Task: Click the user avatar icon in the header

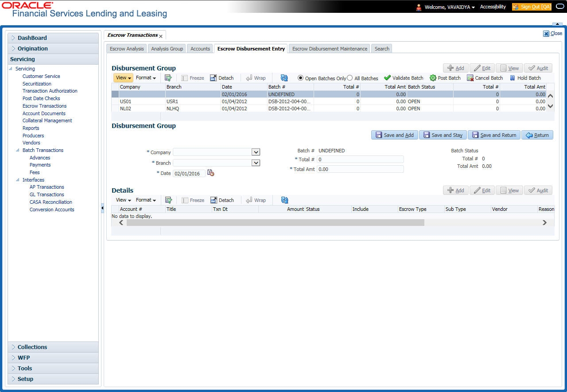Action: click(419, 7)
